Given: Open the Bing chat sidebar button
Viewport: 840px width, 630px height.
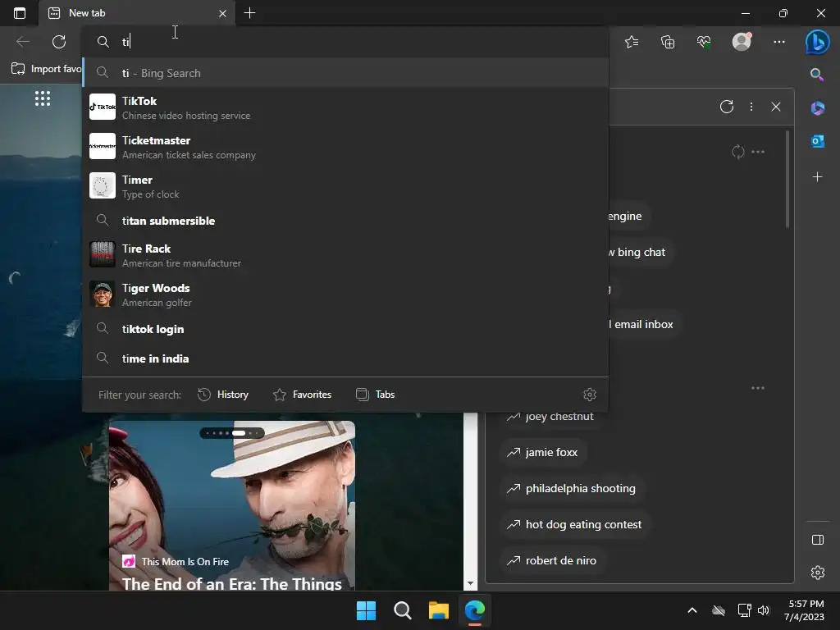Looking at the screenshot, I should tap(818, 42).
